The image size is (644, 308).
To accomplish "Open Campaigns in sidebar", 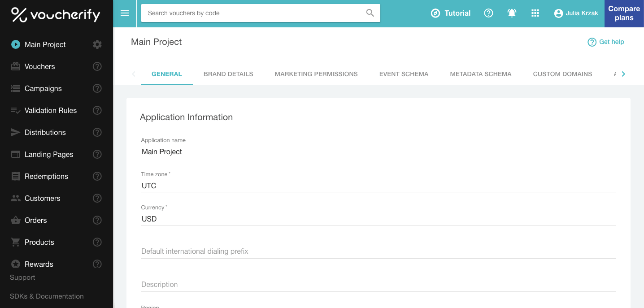I will 43,88.
